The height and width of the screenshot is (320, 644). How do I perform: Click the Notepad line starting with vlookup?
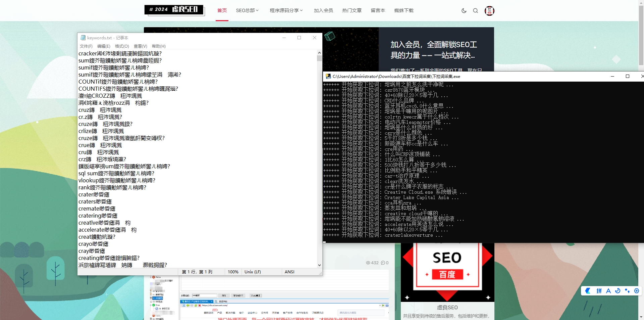tap(117, 180)
